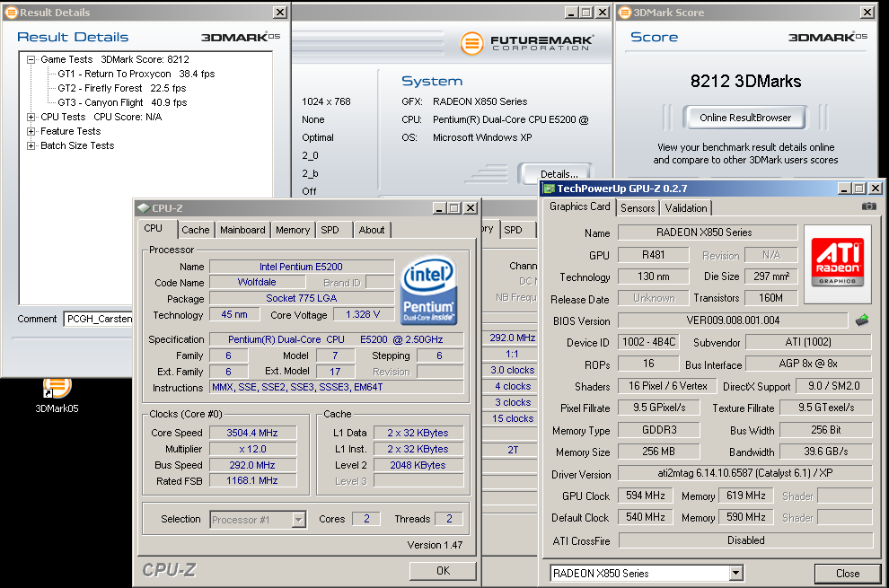The height and width of the screenshot is (588, 889).
Task: Click the Close button in GPU-Z
Action: tap(848, 574)
